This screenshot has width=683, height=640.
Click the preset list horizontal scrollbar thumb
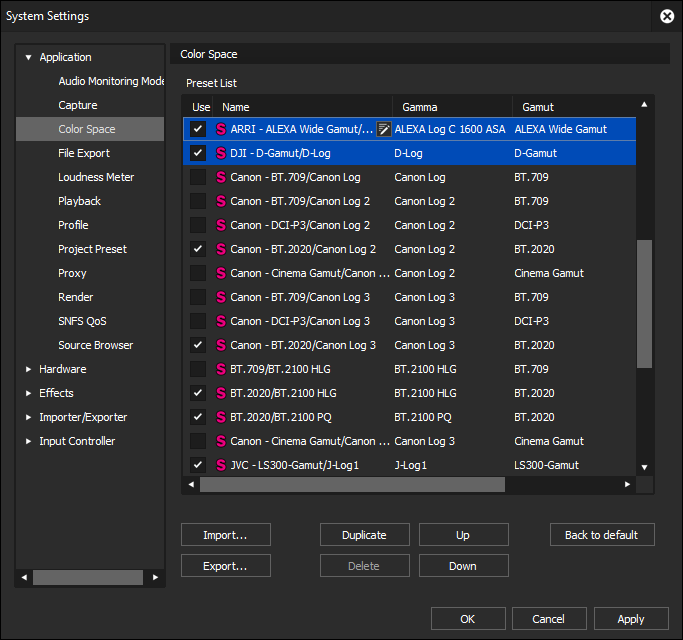(x=352, y=484)
